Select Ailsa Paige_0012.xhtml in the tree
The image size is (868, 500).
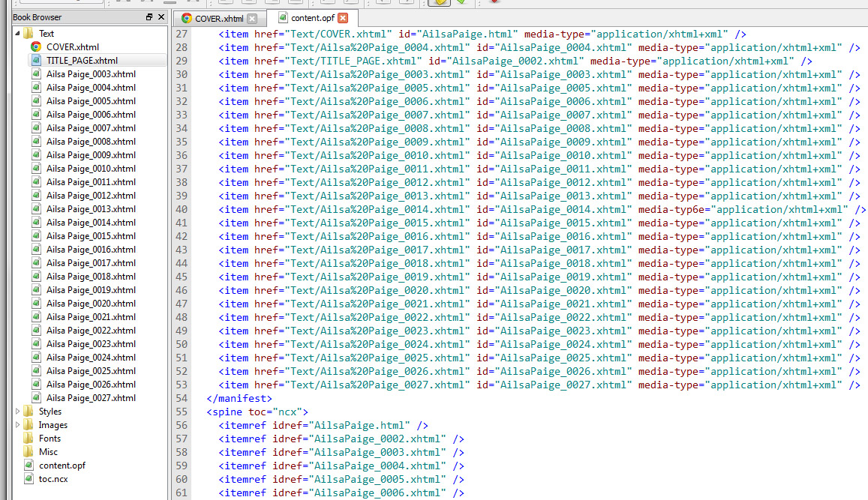point(91,195)
